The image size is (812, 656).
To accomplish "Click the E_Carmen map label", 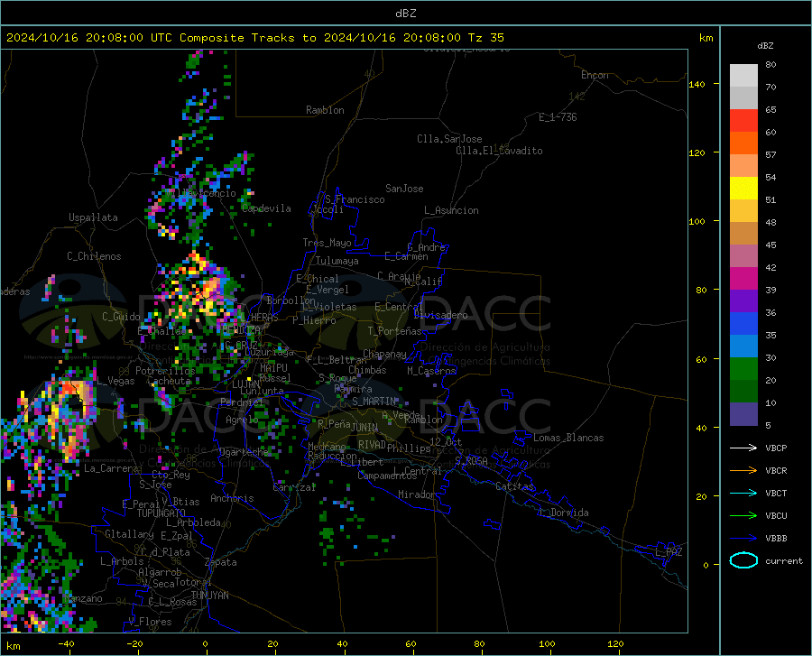I will [407, 256].
